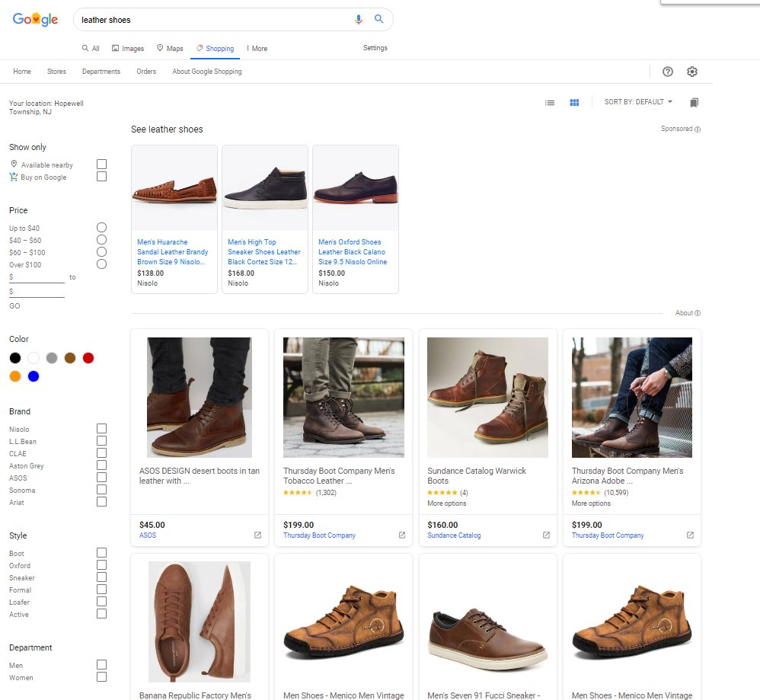Switch to the Images tab
Image resolution: width=760 pixels, height=700 pixels.
(127, 48)
